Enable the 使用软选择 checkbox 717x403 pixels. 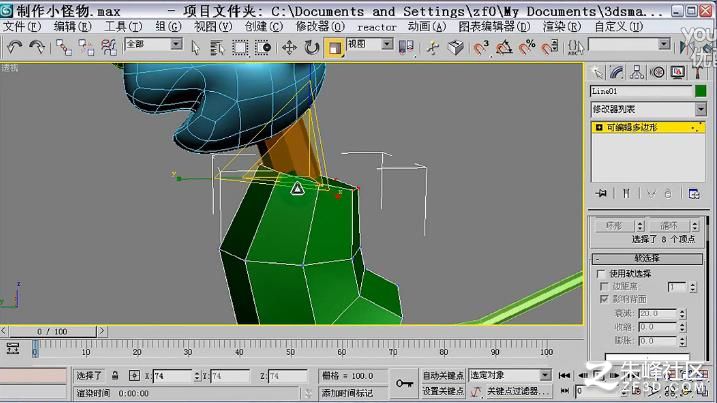601,274
